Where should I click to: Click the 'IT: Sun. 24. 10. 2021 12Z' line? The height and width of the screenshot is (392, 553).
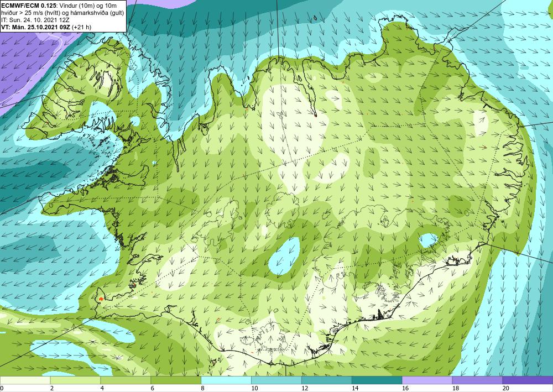pos(35,20)
